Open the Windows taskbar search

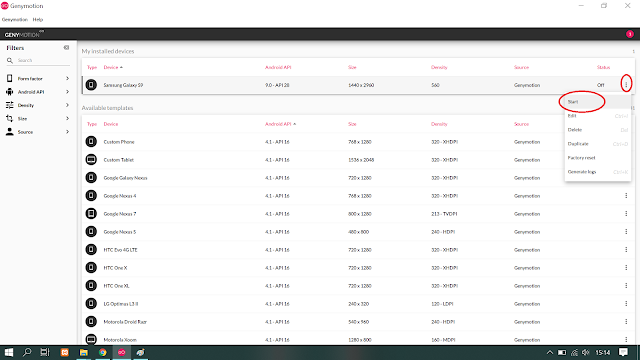pyautogui.click(x=27, y=352)
